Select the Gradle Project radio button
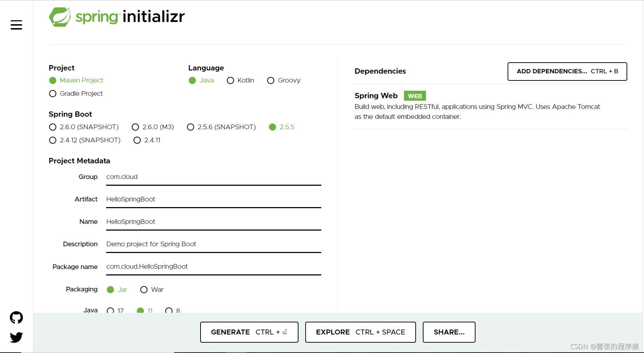Image resolution: width=644 pixels, height=353 pixels. click(76, 94)
